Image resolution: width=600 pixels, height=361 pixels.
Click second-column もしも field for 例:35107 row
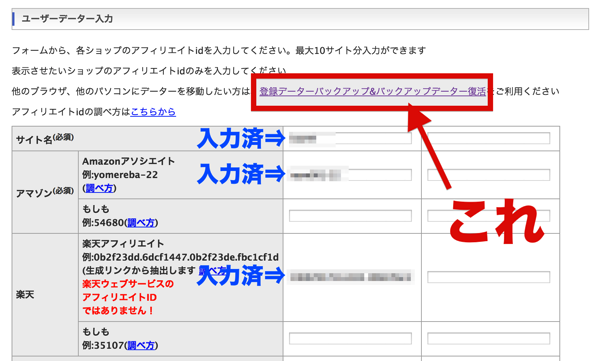point(489,338)
